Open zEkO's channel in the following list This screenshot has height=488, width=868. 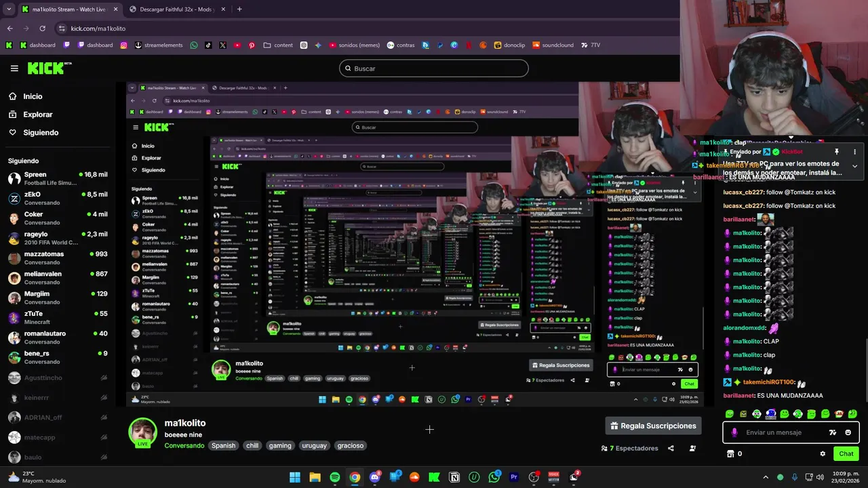58,198
